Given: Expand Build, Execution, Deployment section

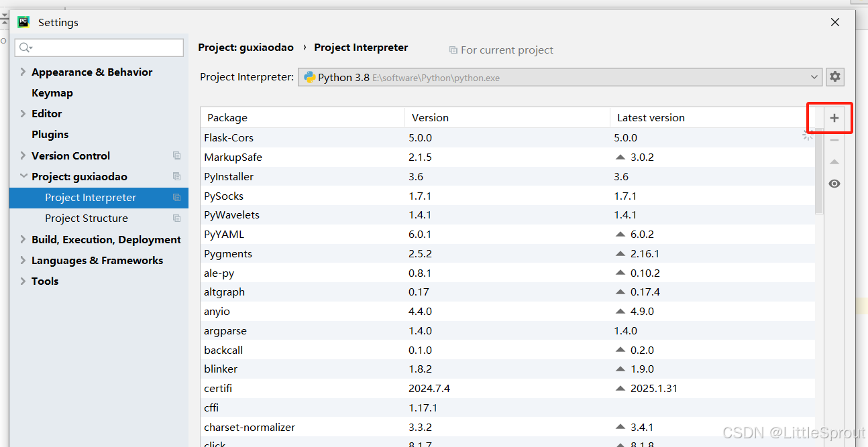Looking at the screenshot, I should point(23,240).
